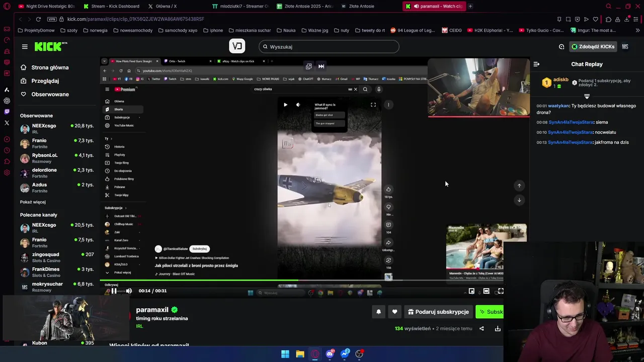Enable picture-in-picture on clip player
Image resolution: width=644 pixels, height=362 pixels.
[x=471, y=291]
